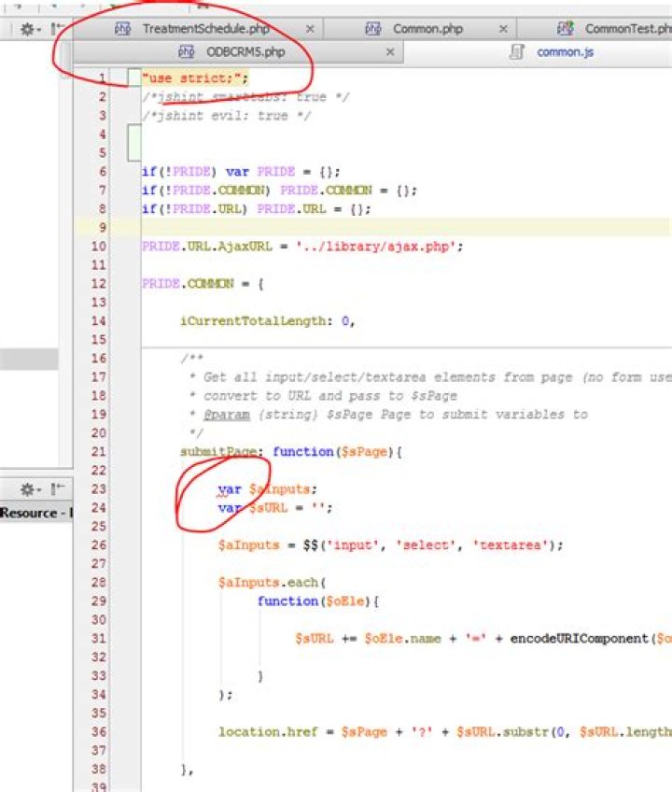Click lower panel hide icon
This screenshot has height=792, width=672.
click(x=58, y=488)
